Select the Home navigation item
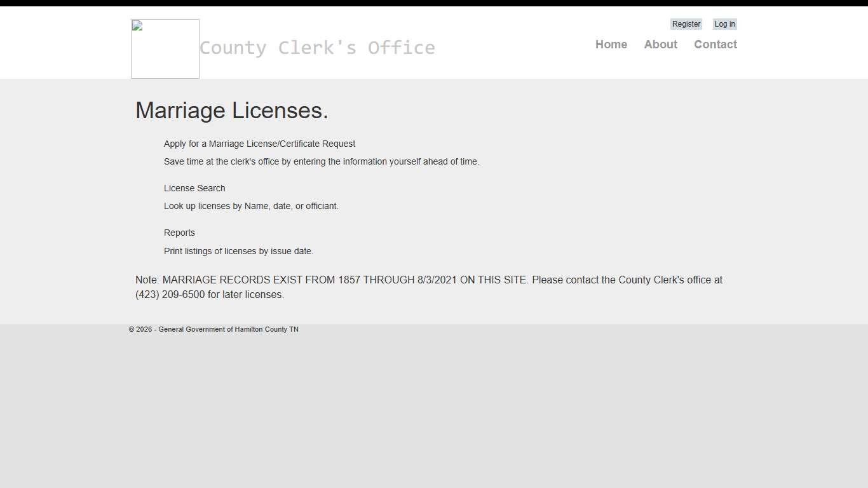Viewport: 868px width, 488px height. [x=611, y=44]
